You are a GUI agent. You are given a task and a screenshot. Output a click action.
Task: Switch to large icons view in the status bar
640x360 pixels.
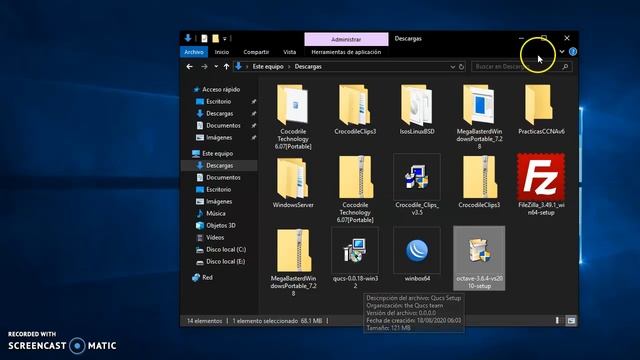(x=571, y=321)
